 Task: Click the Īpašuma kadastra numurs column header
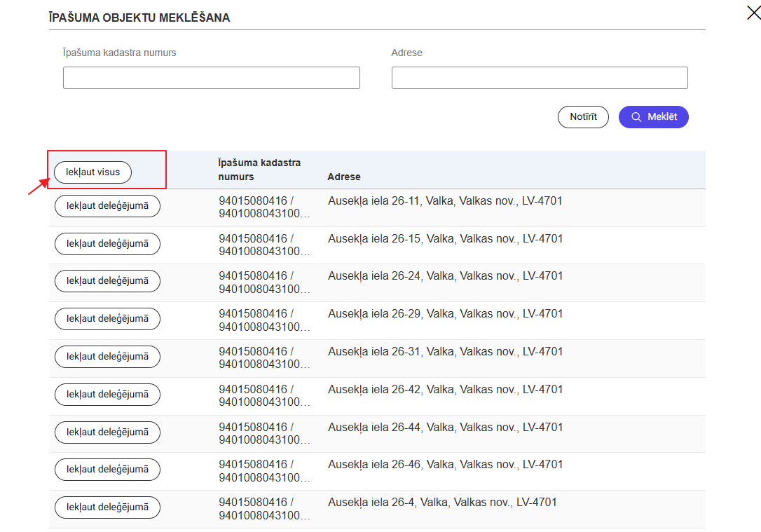point(259,170)
